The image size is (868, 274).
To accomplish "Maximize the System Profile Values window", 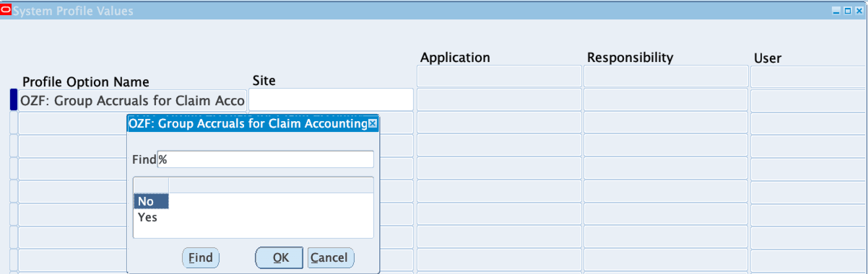I will pos(848,11).
